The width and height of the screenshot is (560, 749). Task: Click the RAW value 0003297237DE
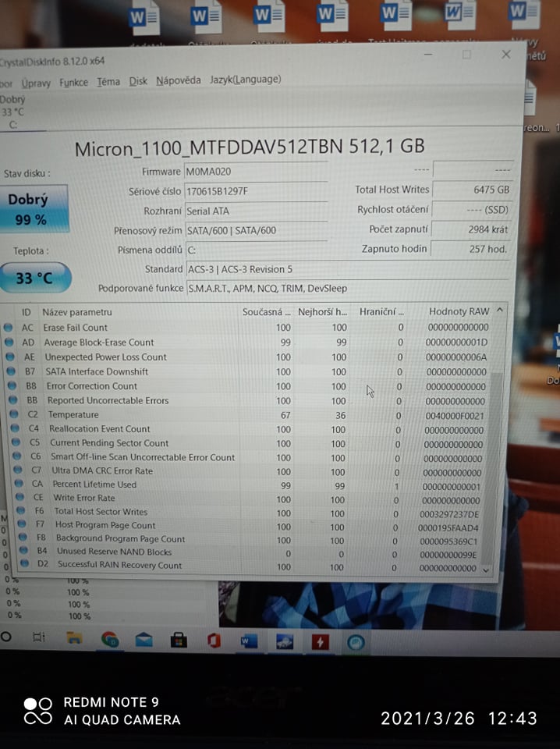click(x=448, y=514)
